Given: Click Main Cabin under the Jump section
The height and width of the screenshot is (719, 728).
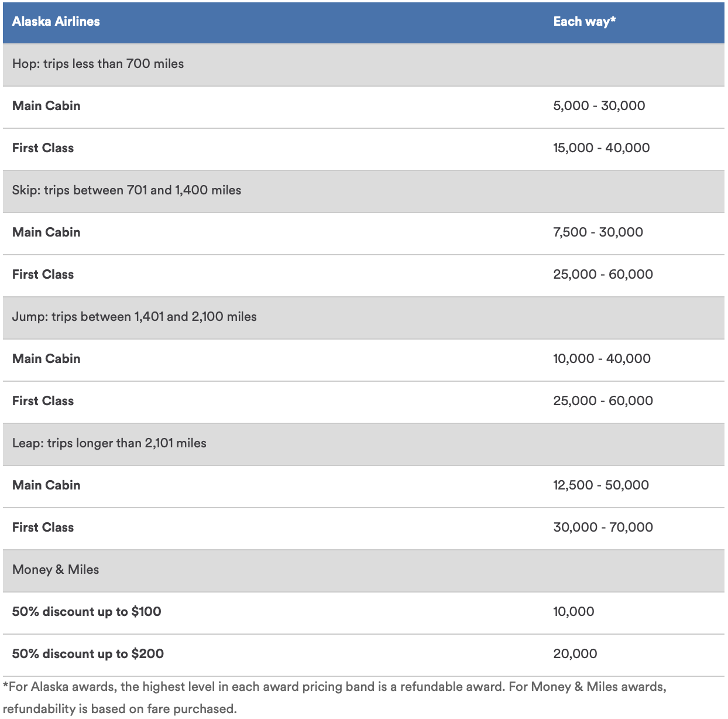Looking at the screenshot, I should (46, 359).
